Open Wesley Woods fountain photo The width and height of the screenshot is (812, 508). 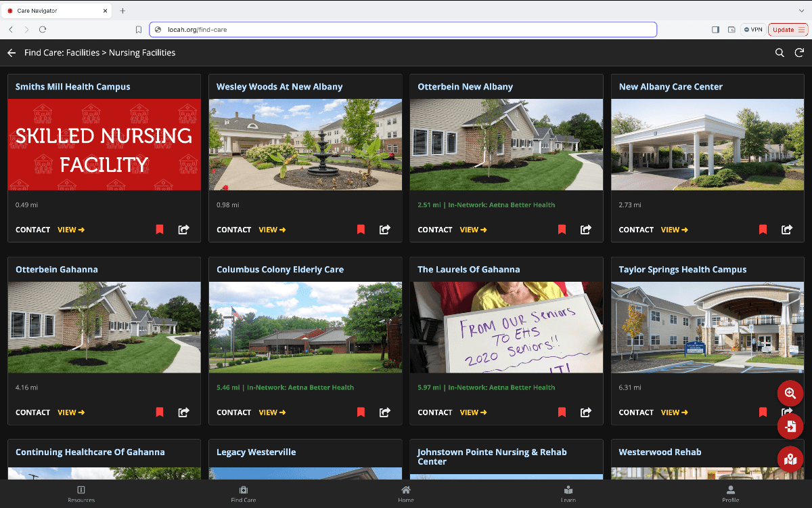pos(305,144)
